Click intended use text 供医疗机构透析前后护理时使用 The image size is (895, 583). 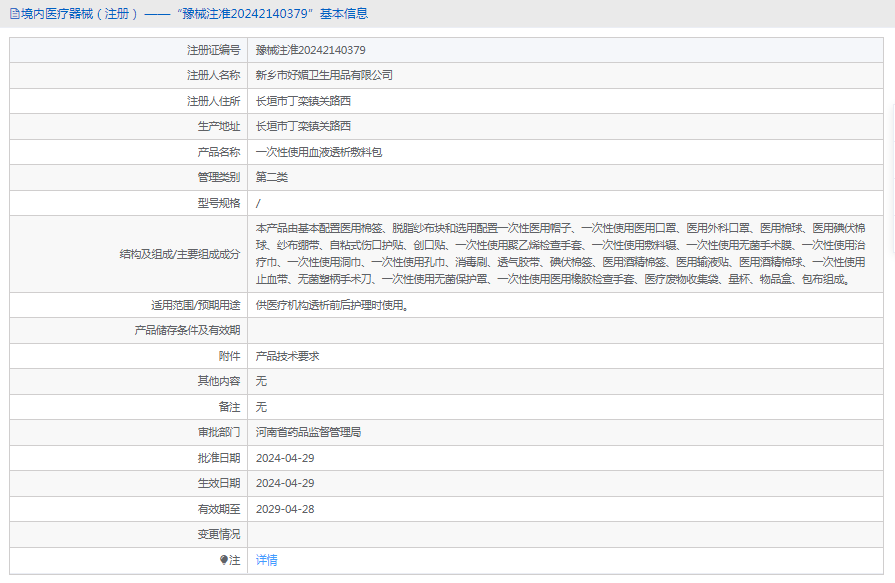click(x=332, y=305)
